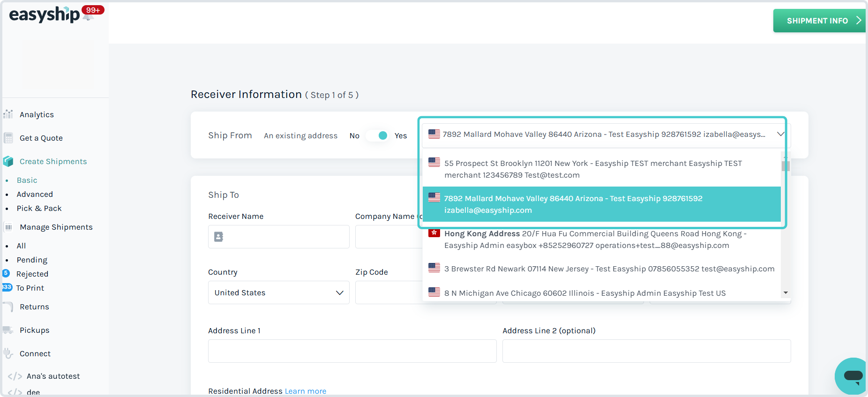Open the chat support bubble

[x=853, y=375]
